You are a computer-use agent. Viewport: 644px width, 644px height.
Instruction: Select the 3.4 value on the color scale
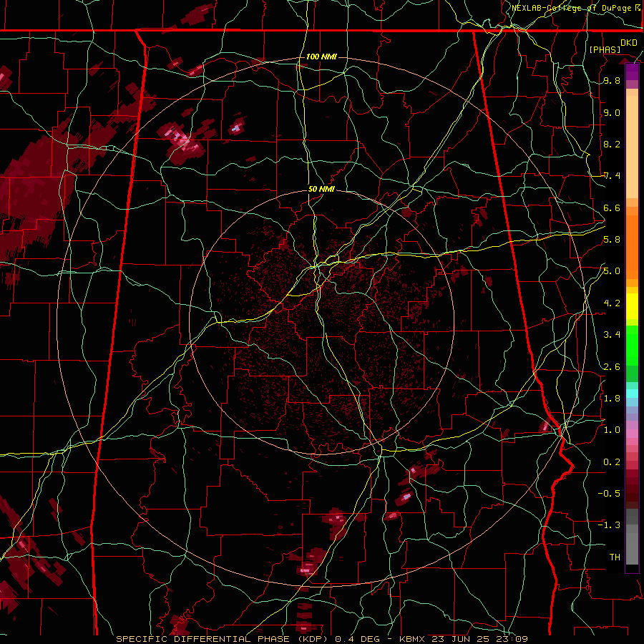612,335
